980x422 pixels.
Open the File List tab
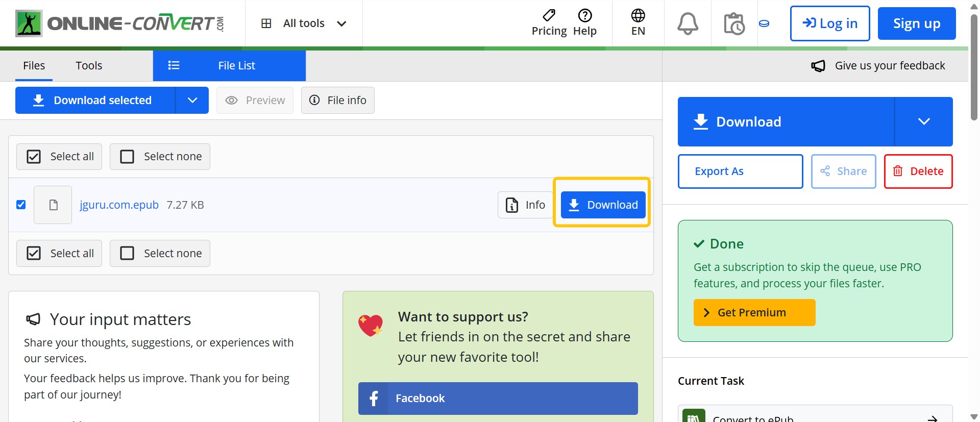[229, 65]
